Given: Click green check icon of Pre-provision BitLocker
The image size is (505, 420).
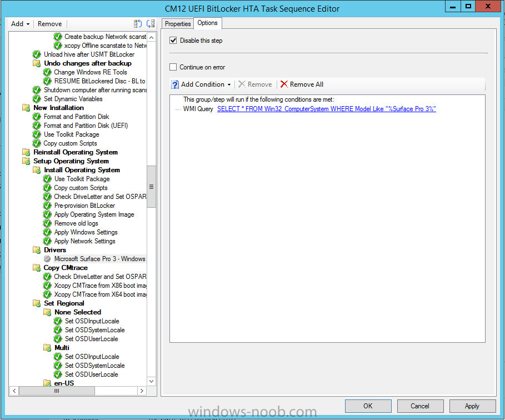Looking at the screenshot, I should pyautogui.click(x=47, y=206).
